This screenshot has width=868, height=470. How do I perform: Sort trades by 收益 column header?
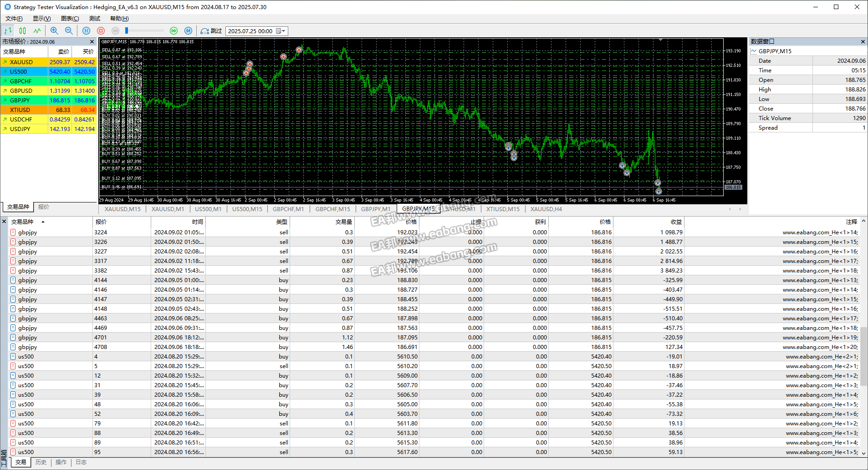649,222
